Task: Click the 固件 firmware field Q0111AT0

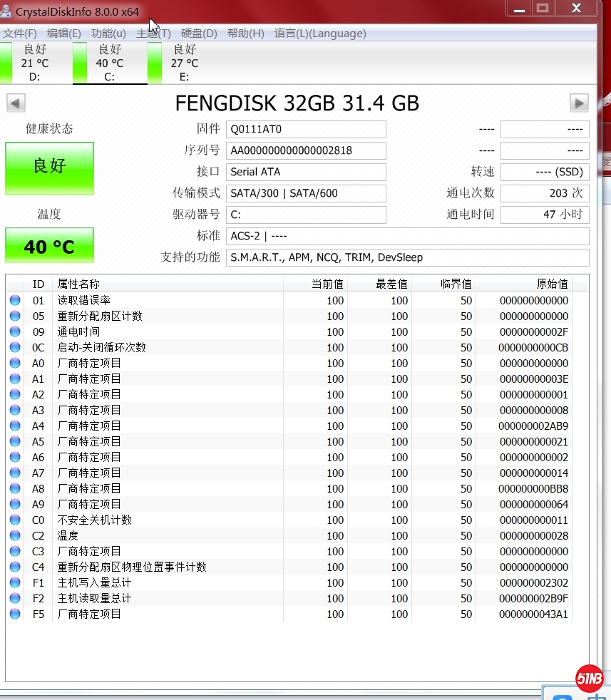Action: 306,130
